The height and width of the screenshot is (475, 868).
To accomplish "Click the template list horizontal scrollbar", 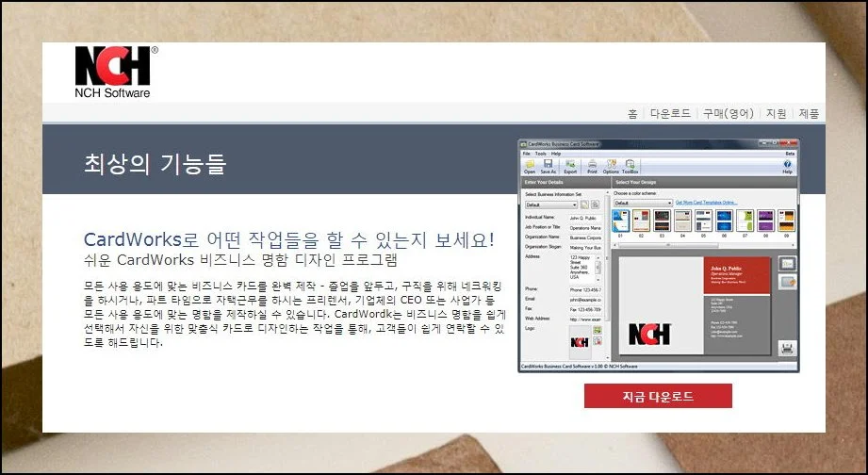I will point(703,245).
